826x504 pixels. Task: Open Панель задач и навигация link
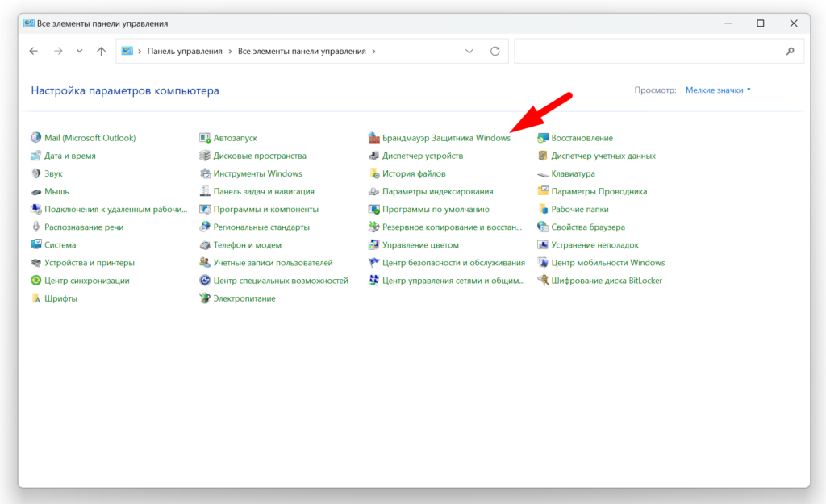264,192
